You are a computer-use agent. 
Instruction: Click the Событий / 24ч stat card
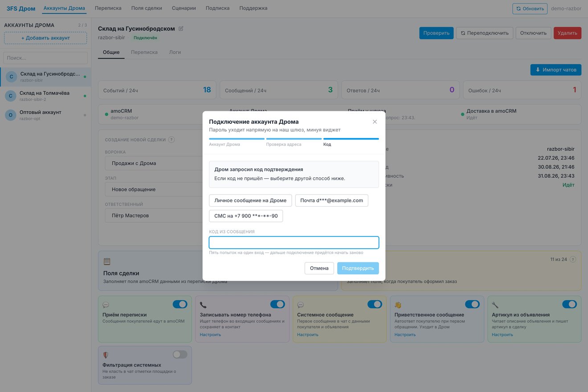coord(157,90)
